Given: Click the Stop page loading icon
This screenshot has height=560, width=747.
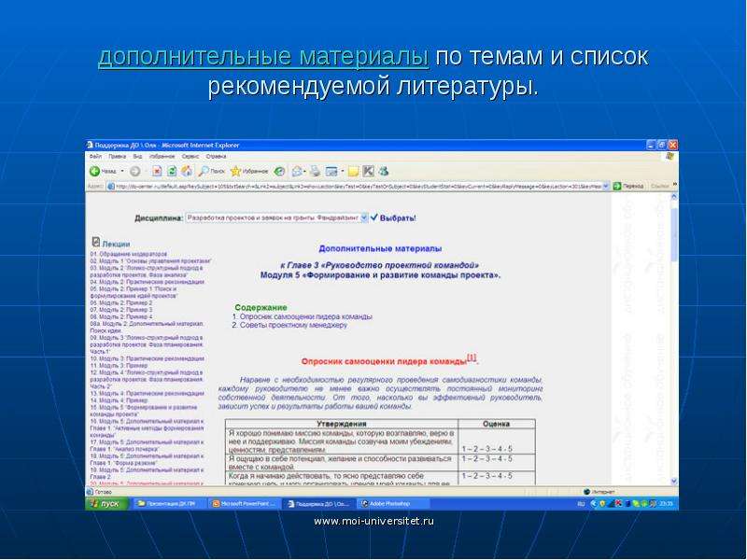Looking at the screenshot, I should tap(157, 171).
